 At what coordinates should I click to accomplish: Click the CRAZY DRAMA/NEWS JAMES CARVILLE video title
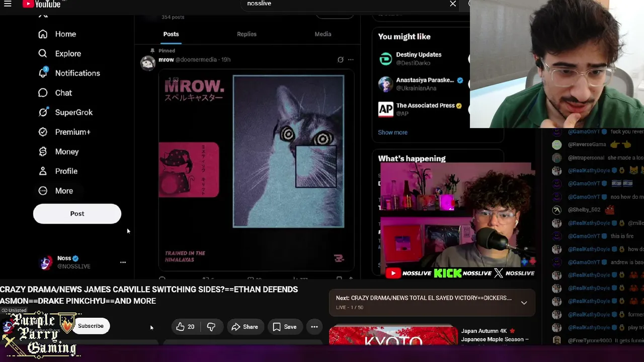click(149, 295)
